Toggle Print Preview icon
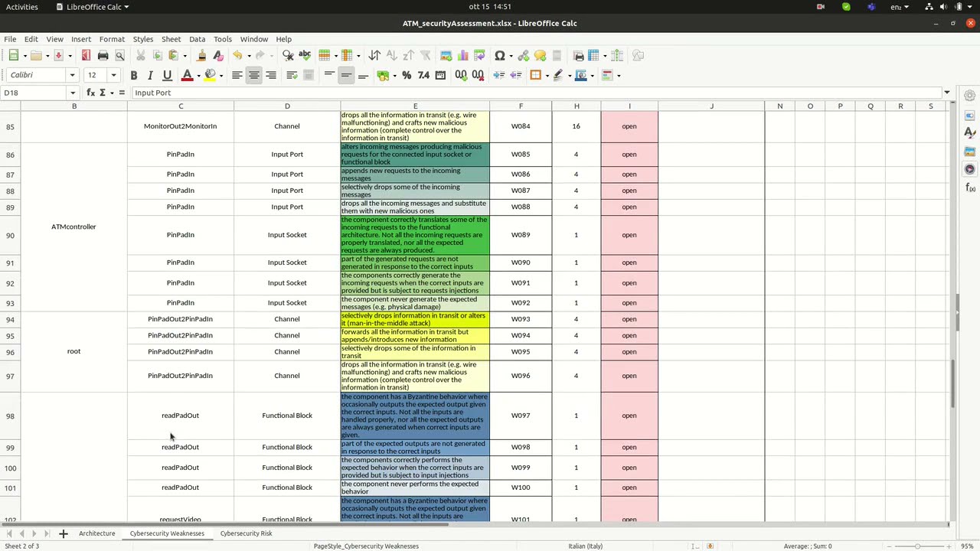Image resolution: width=980 pixels, height=551 pixels. (119, 55)
